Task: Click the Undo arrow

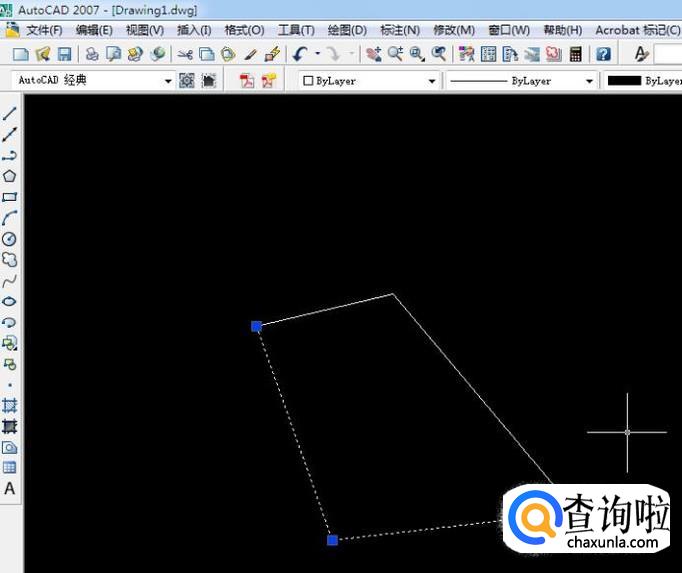Action: (300, 54)
